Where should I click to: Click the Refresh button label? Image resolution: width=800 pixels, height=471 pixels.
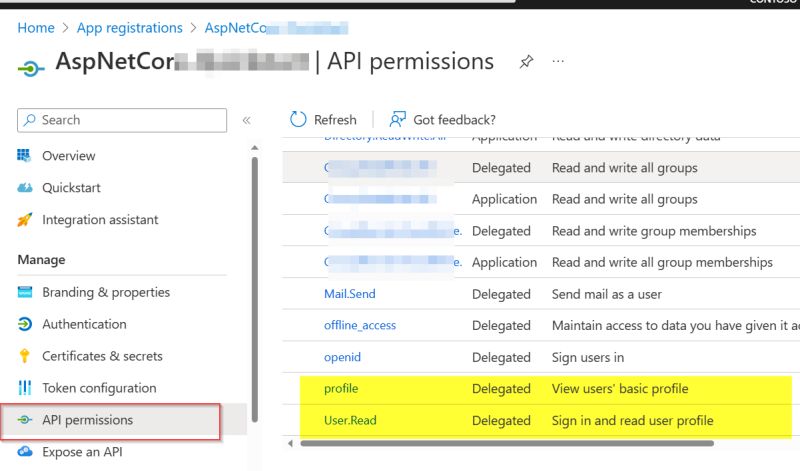coord(335,119)
